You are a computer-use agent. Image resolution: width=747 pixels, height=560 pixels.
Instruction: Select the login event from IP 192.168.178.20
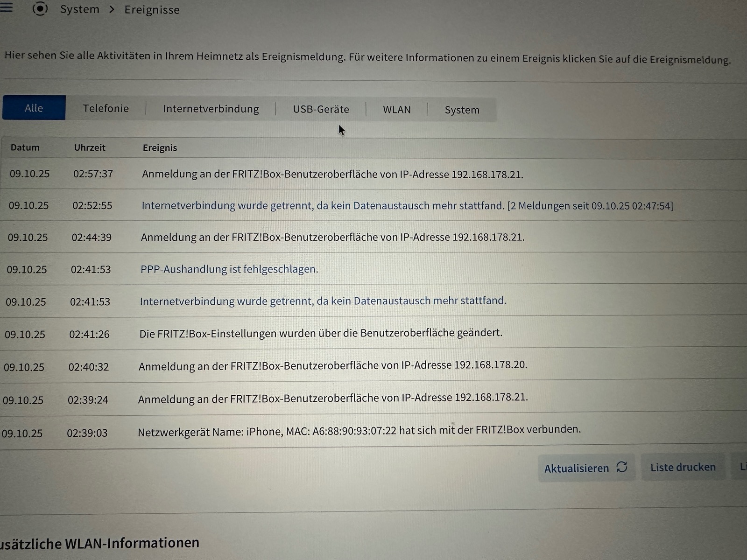[x=332, y=366]
